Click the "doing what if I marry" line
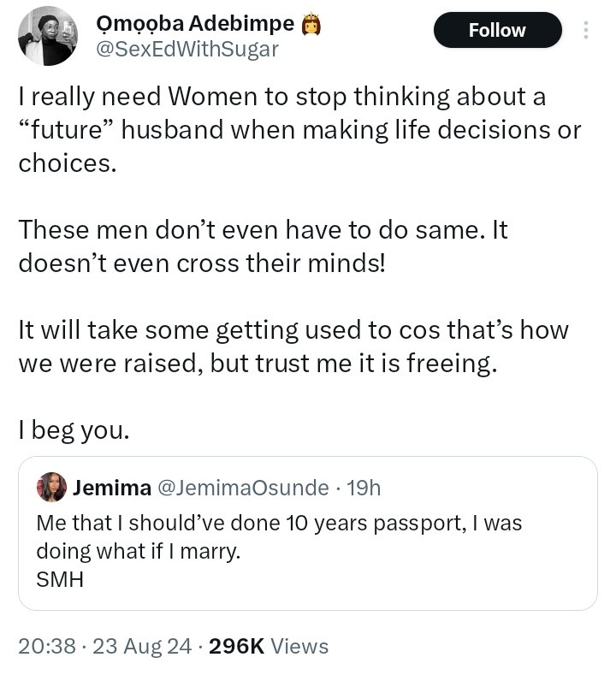Screen dimensions: 616x675 [139, 551]
